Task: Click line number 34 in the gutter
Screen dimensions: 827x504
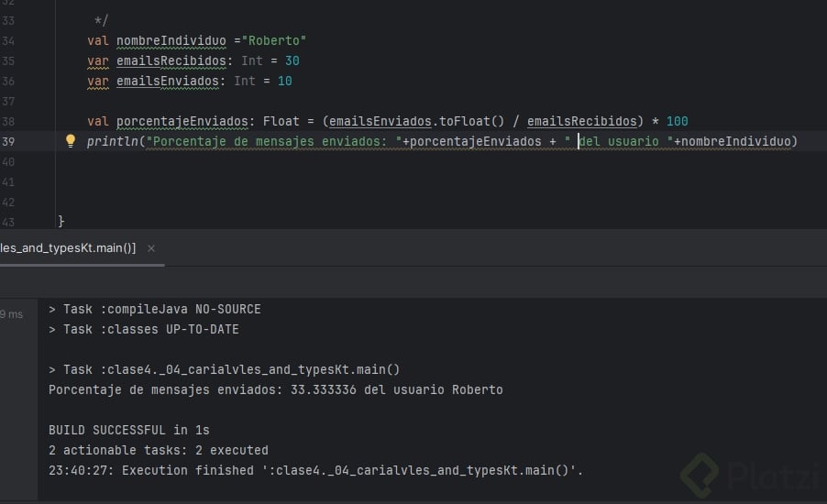Action: [x=8, y=40]
